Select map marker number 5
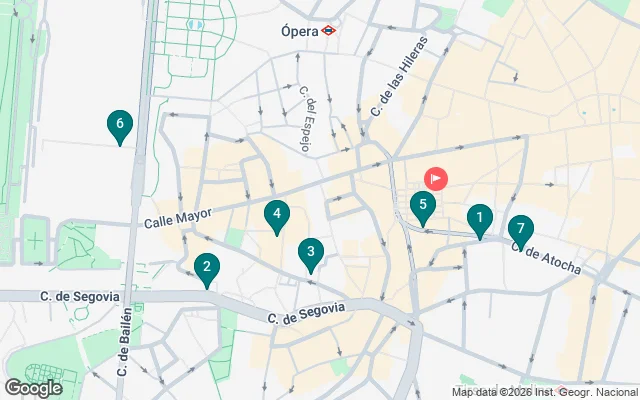This screenshot has width=640, height=400. pyautogui.click(x=423, y=209)
